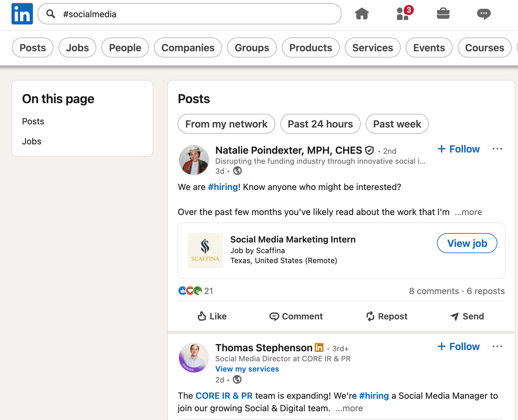Click the search magnifying glass icon
The width and height of the screenshot is (518, 420).
pos(51,14)
